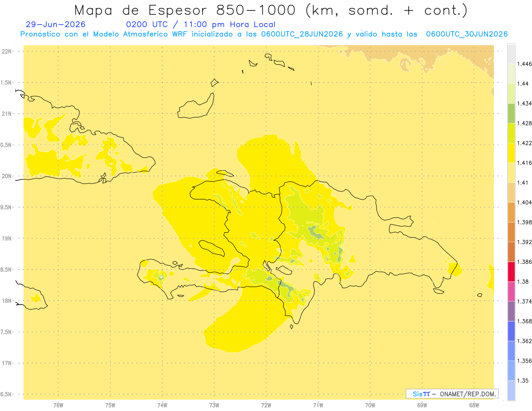This screenshot has height=411, width=532.
Task: Click the colorbar value '1.374'
Action: (525, 301)
